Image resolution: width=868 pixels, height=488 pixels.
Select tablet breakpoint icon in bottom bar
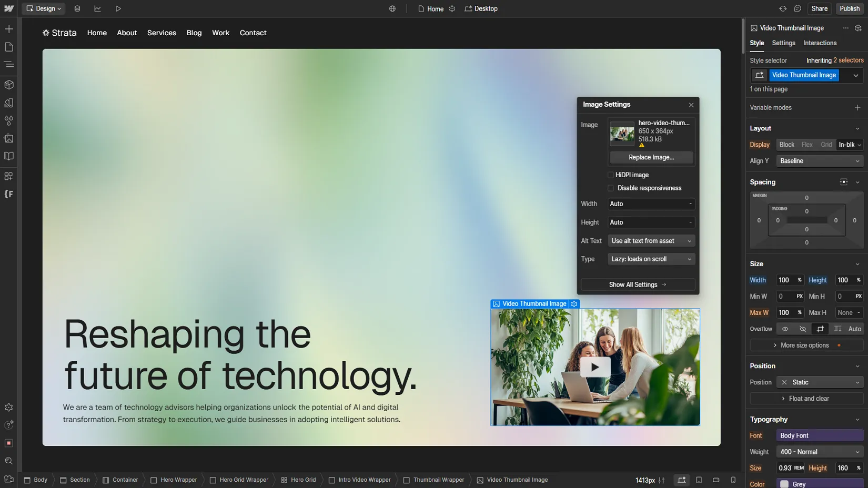[x=699, y=480]
